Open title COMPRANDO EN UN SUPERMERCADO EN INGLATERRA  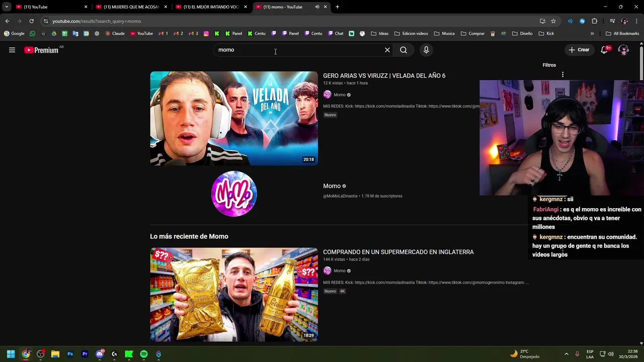[398, 252]
